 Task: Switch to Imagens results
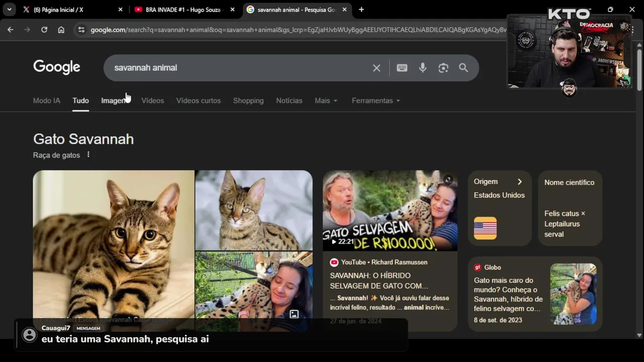(115, 101)
